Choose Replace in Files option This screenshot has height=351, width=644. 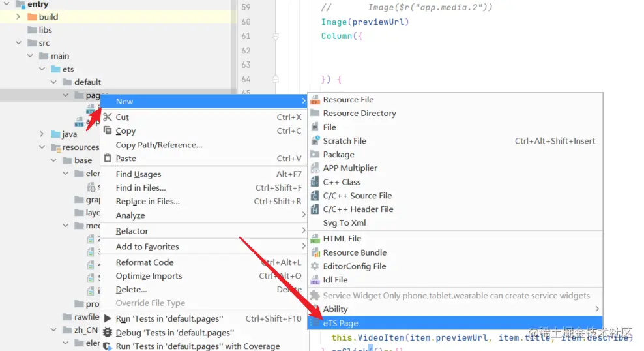point(204,202)
